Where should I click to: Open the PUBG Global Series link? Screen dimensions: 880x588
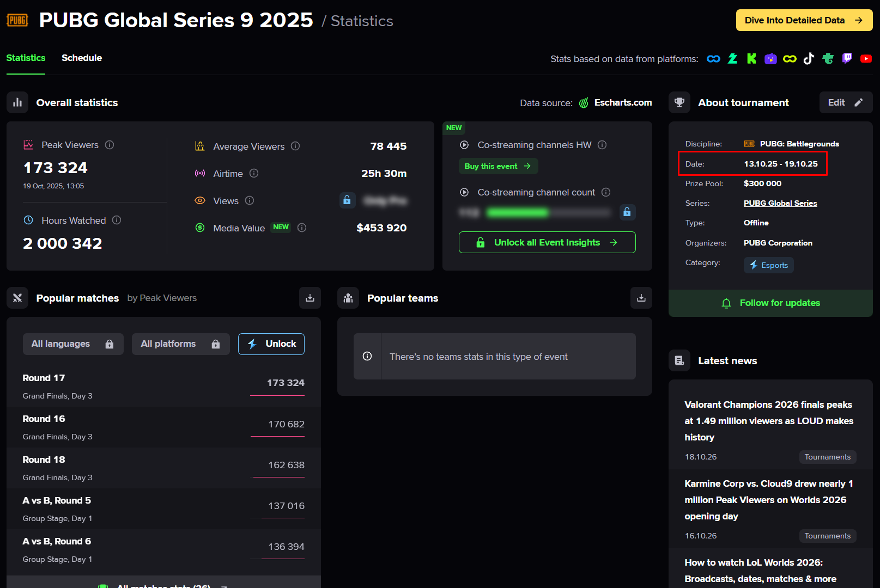780,203
